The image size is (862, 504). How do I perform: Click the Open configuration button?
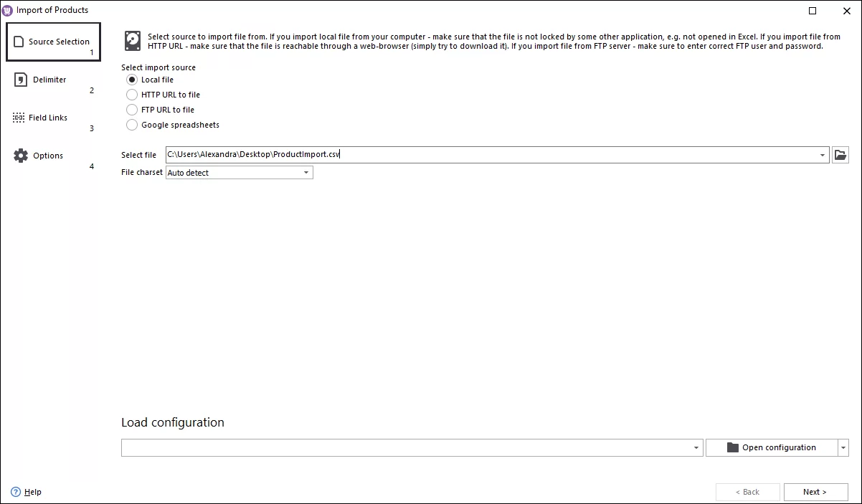(x=773, y=447)
